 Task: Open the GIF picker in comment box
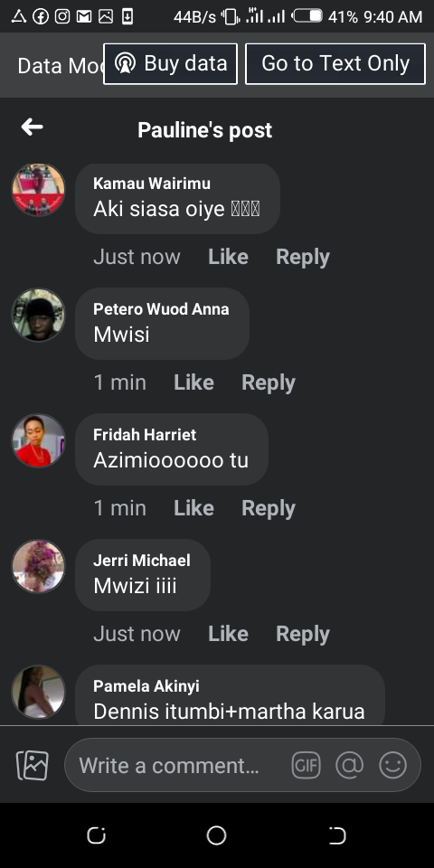coord(307,766)
